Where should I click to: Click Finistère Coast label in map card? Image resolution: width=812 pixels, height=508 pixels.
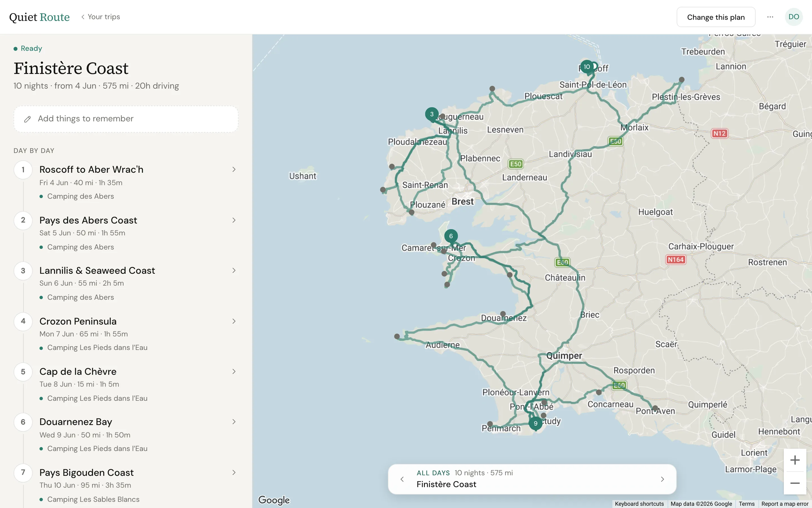tap(446, 484)
